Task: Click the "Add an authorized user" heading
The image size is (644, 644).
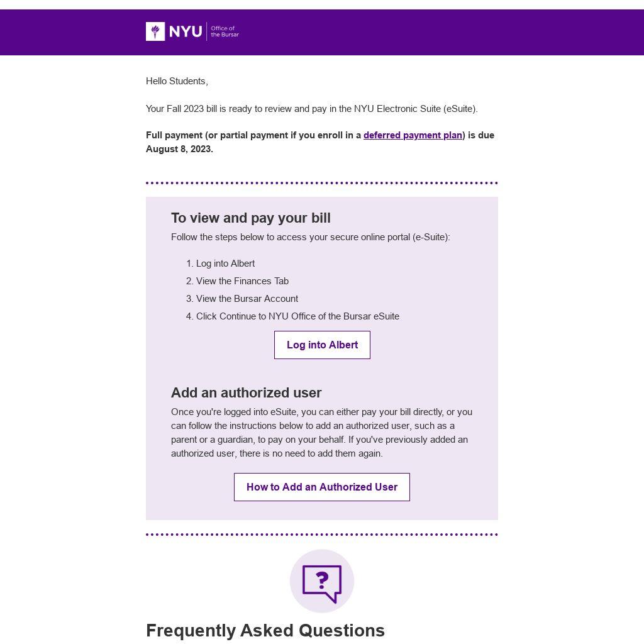Action: 247,392
